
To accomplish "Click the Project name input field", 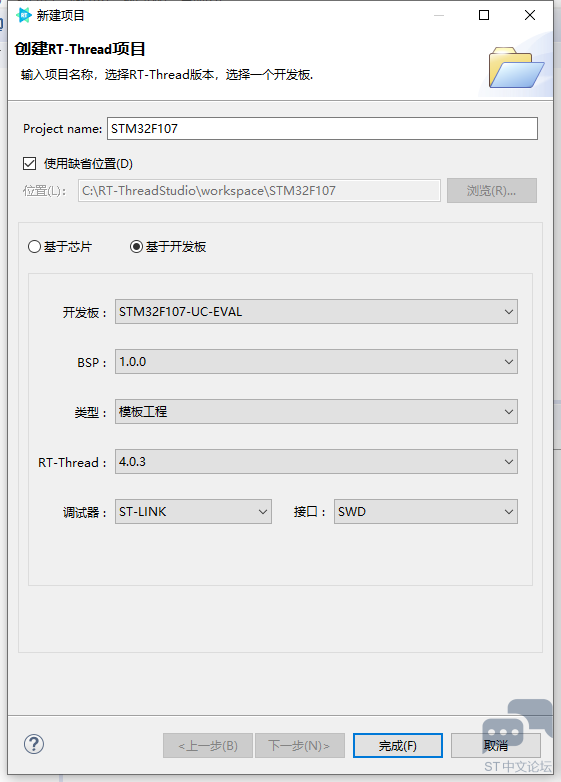I will (322, 129).
